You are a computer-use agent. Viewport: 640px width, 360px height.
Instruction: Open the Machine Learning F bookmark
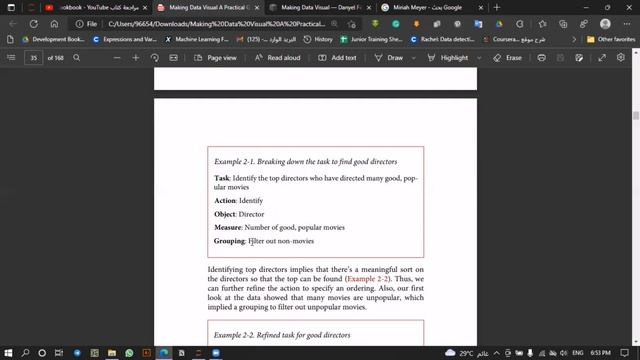197,40
